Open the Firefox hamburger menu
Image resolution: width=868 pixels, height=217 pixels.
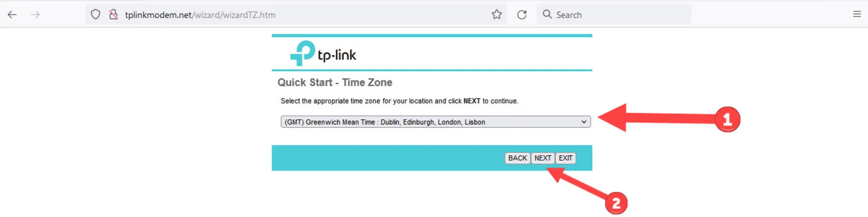pos(857,14)
